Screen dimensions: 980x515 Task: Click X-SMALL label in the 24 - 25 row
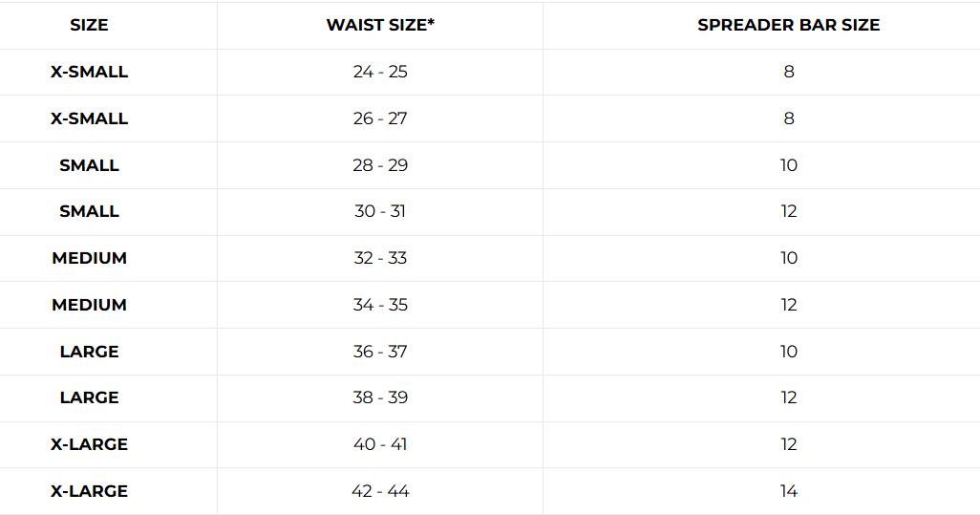click(89, 72)
